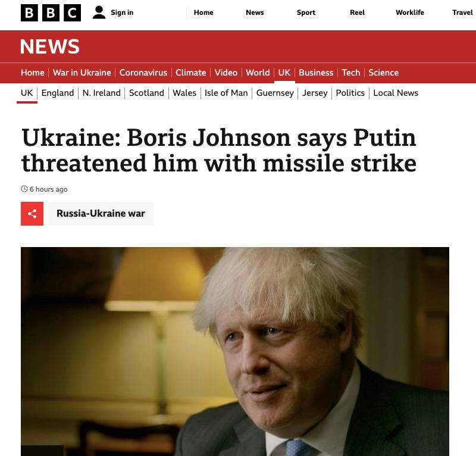Choose Scotland in the UK sub-navigation

(x=146, y=93)
